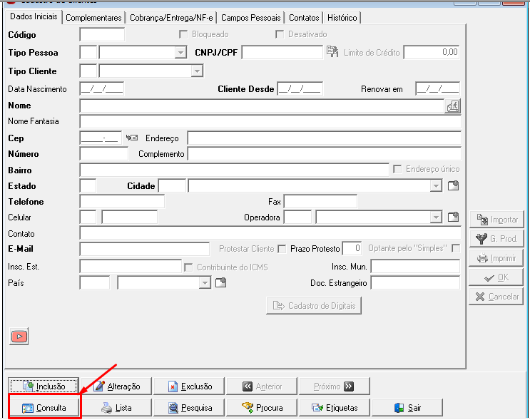Screen dimensions: 530x420
Task: Open the Campos Pessoais tab
Action: 251,18
